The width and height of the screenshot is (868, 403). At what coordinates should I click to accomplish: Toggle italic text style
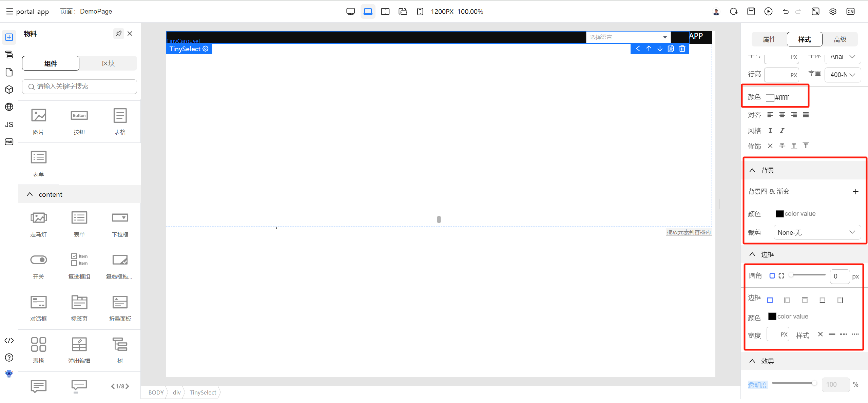[782, 131]
